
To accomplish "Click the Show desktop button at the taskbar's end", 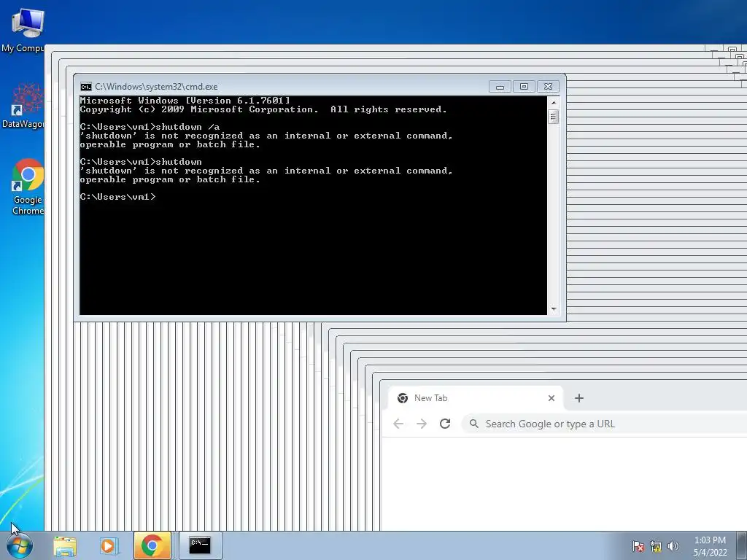I will pos(742,545).
